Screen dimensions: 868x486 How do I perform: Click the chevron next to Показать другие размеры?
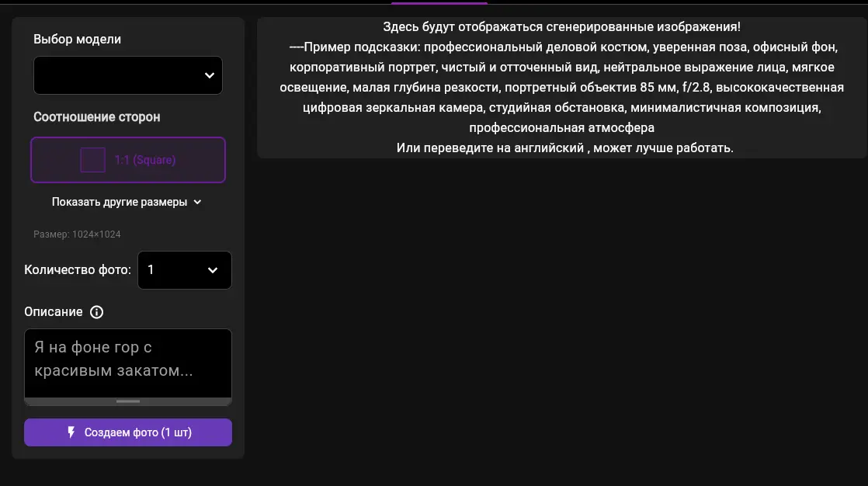pyautogui.click(x=197, y=202)
